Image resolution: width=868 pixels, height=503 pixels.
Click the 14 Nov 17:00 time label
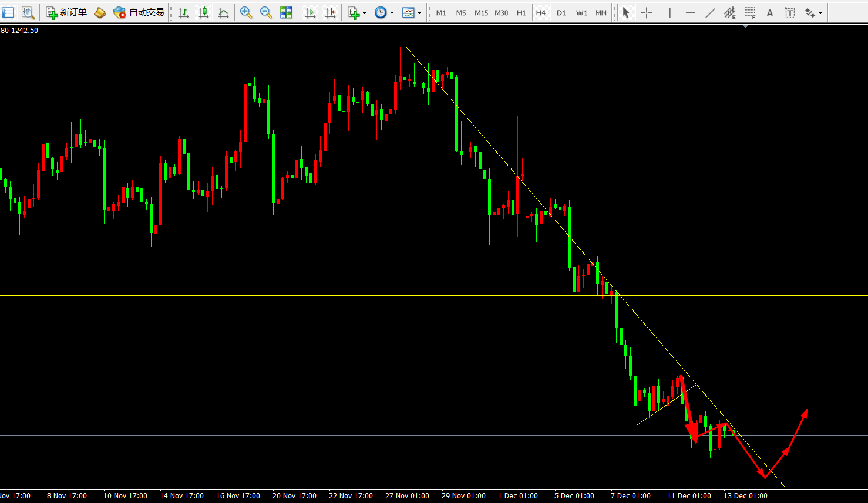coord(181,496)
